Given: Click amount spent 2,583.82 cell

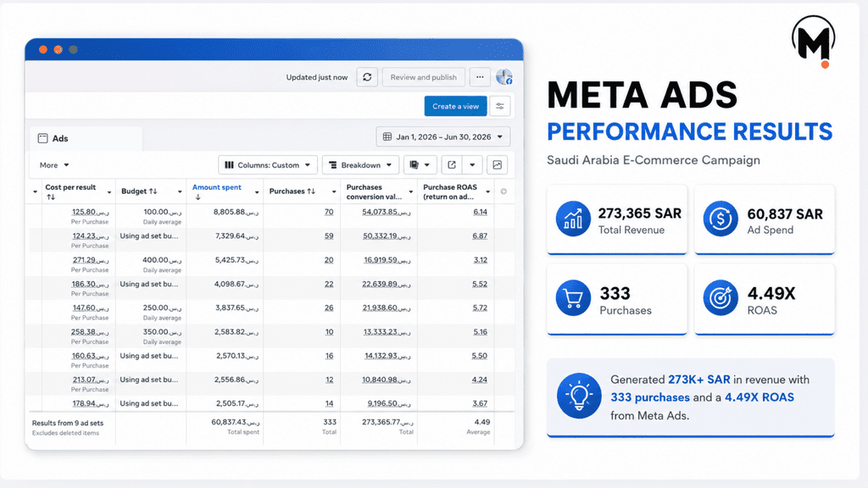Looking at the screenshot, I should 236,332.
